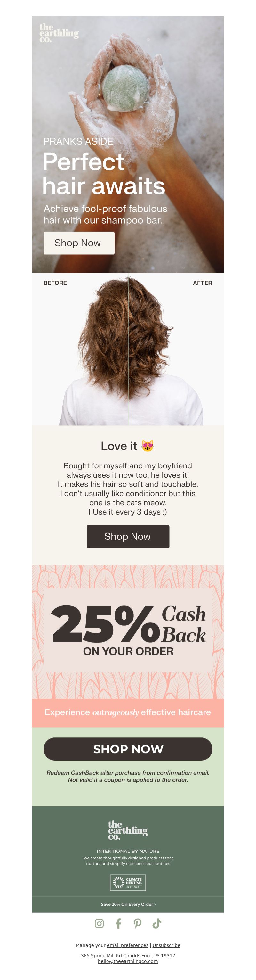Open the TikTok icon in footer
This screenshot has height=980, width=256.
click(157, 924)
